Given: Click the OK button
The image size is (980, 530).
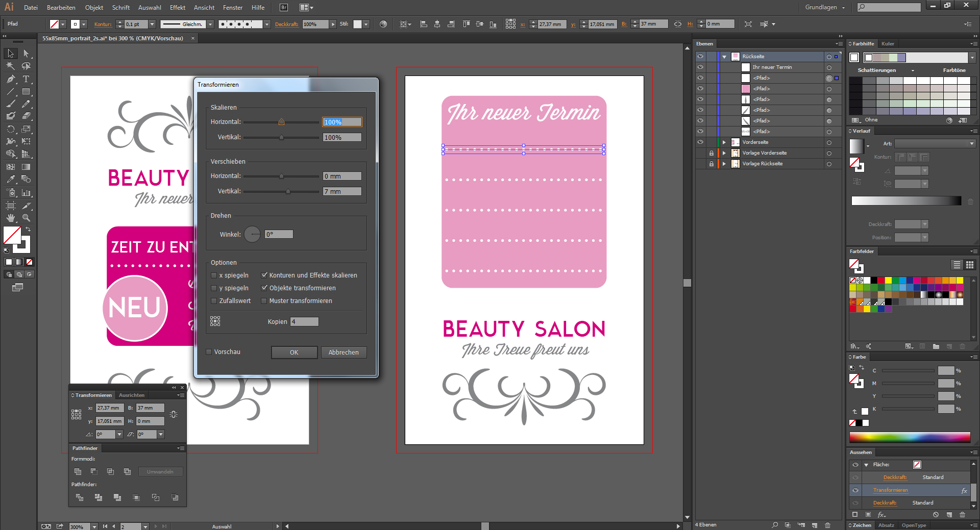Looking at the screenshot, I should [294, 352].
